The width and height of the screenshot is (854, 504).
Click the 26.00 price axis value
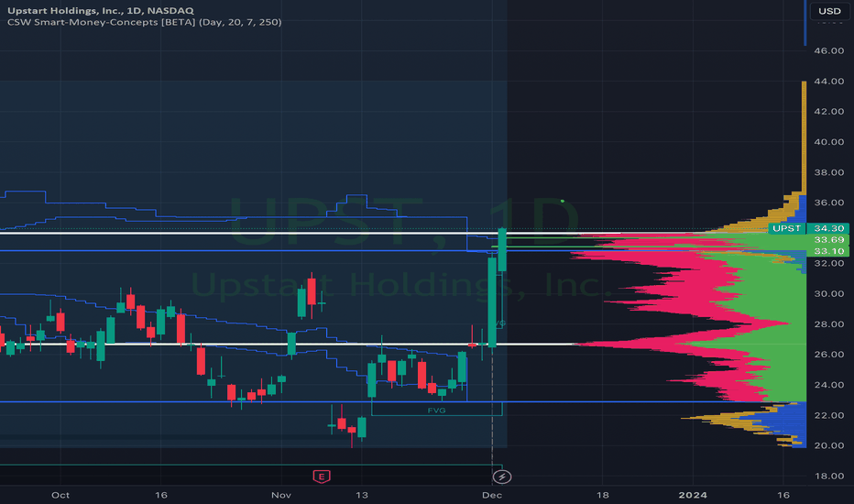[x=828, y=354]
